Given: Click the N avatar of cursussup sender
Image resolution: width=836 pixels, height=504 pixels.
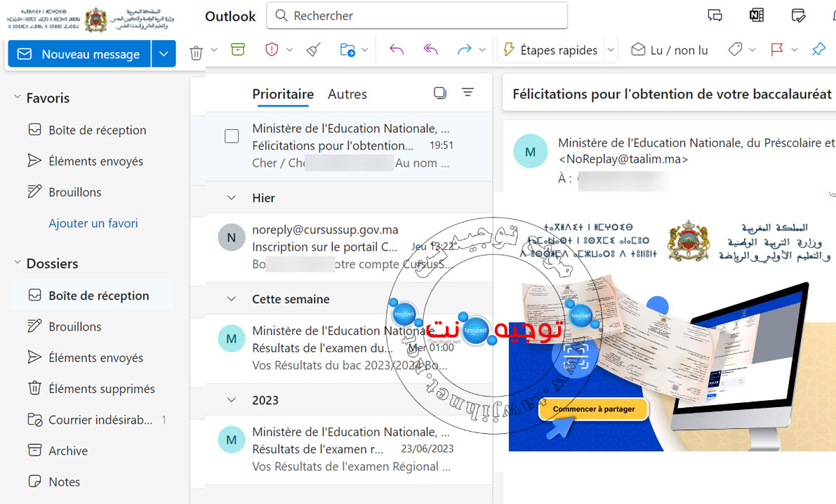Looking at the screenshot, I should [x=232, y=238].
